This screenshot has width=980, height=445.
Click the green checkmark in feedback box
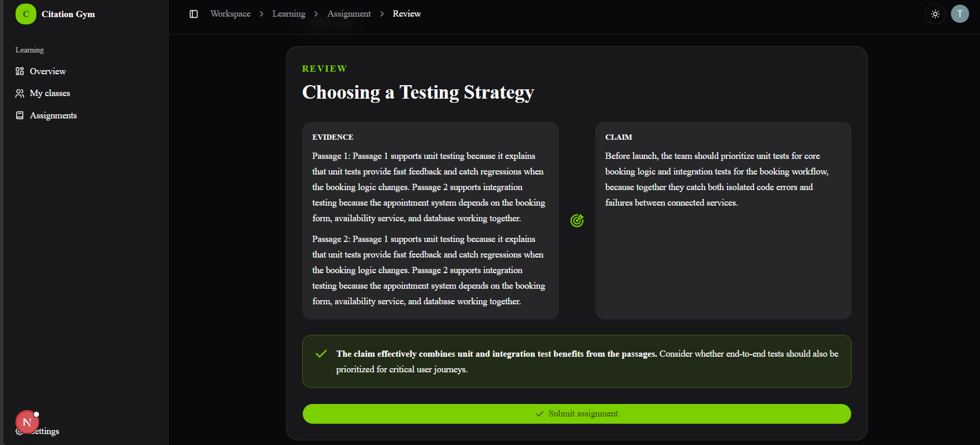[321, 354]
